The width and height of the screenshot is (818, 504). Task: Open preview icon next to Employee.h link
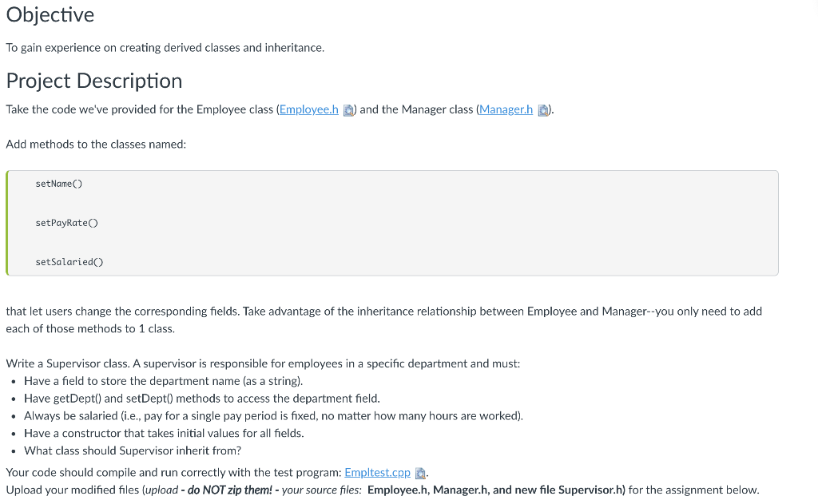point(348,109)
